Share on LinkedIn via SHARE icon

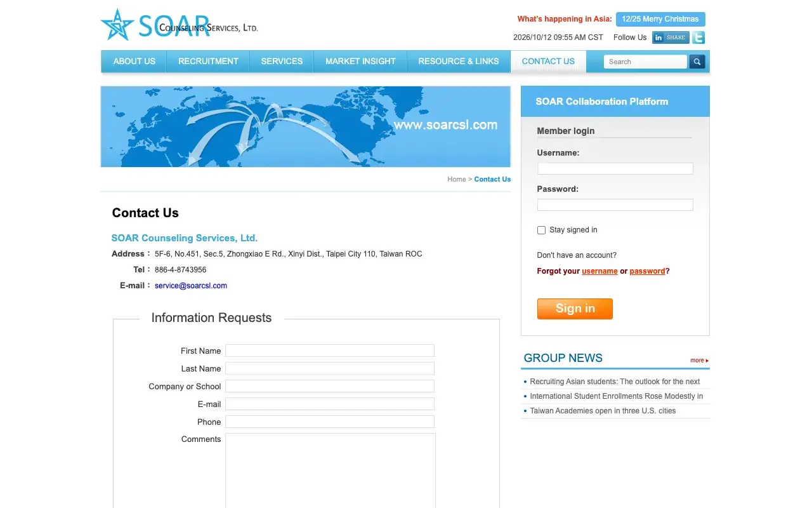tap(671, 37)
